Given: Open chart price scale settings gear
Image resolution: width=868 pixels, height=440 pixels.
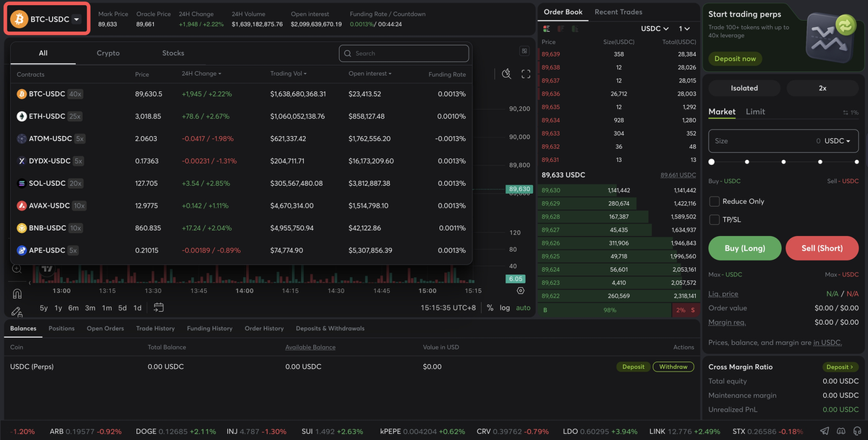Looking at the screenshot, I should click(x=521, y=290).
